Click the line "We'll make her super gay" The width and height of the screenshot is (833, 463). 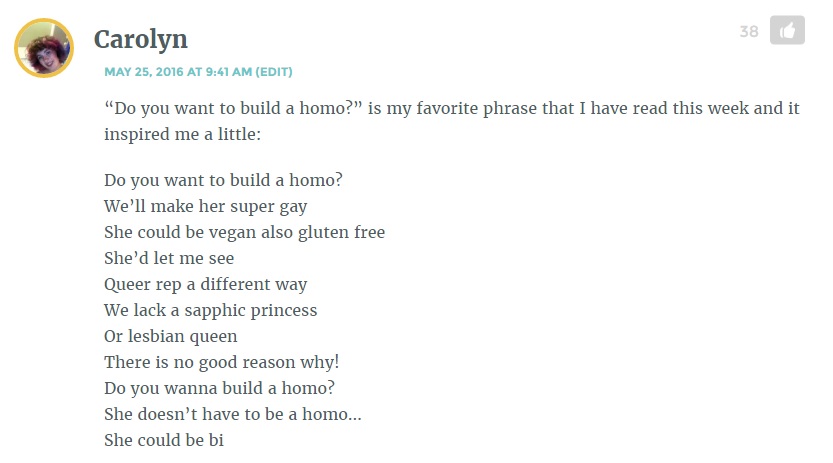pos(205,207)
